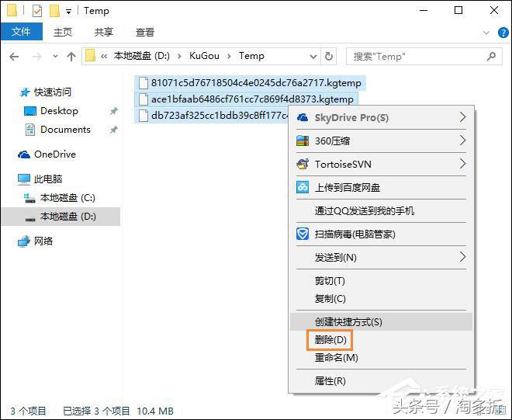Select 本地磁盘 (C:) in the sidebar
The image size is (512, 420).
(67, 198)
